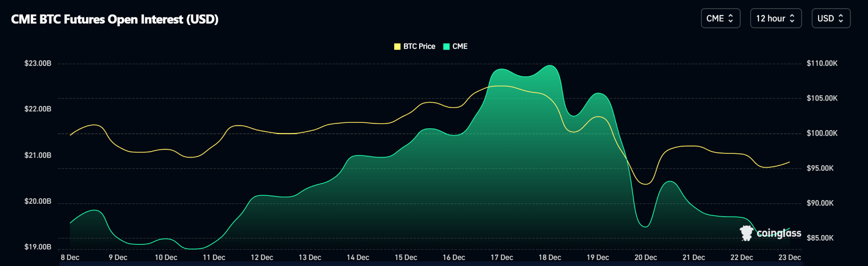Viewport: 868px width, 266px height.
Task: Expand the USD currency selector
Action: (830, 18)
